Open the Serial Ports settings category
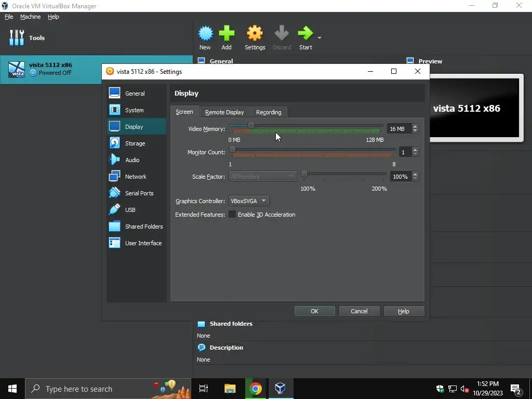532x399 pixels. click(x=137, y=193)
